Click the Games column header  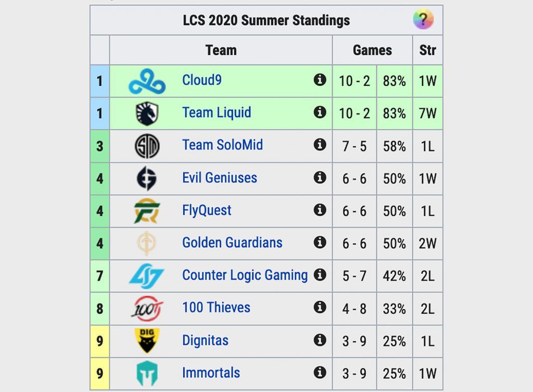(372, 50)
